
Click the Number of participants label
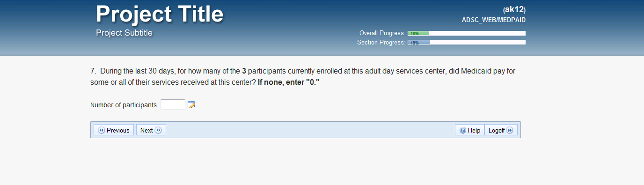(x=124, y=105)
